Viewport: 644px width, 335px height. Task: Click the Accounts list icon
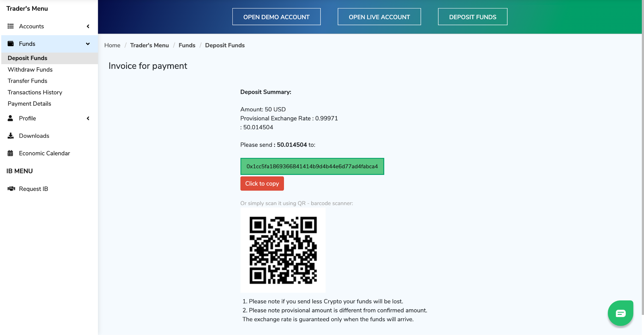point(11,26)
